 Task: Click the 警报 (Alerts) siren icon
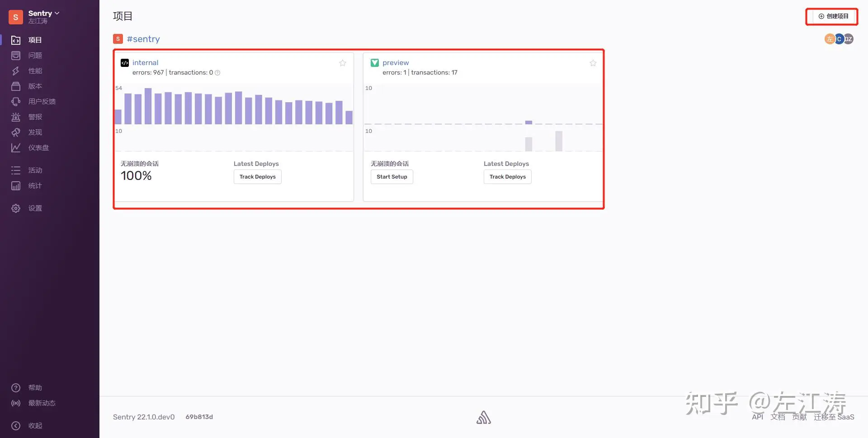pos(16,117)
